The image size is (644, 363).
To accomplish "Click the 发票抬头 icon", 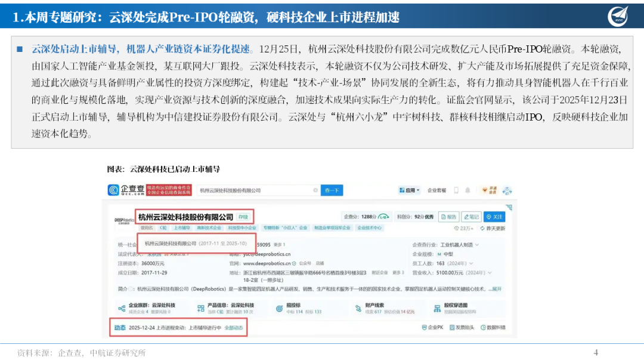I will coord(452,328).
